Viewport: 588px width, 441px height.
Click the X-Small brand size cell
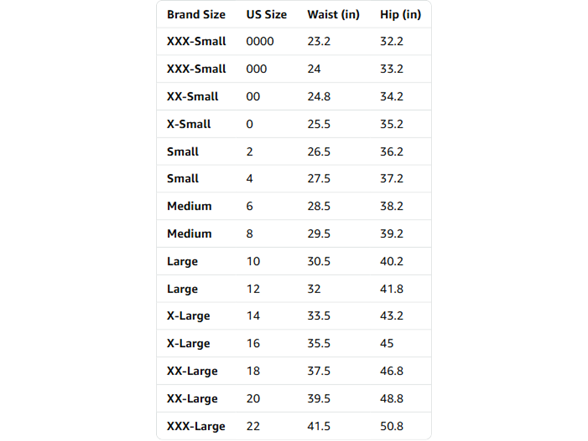pyautogui.click(x=189, y=124)
